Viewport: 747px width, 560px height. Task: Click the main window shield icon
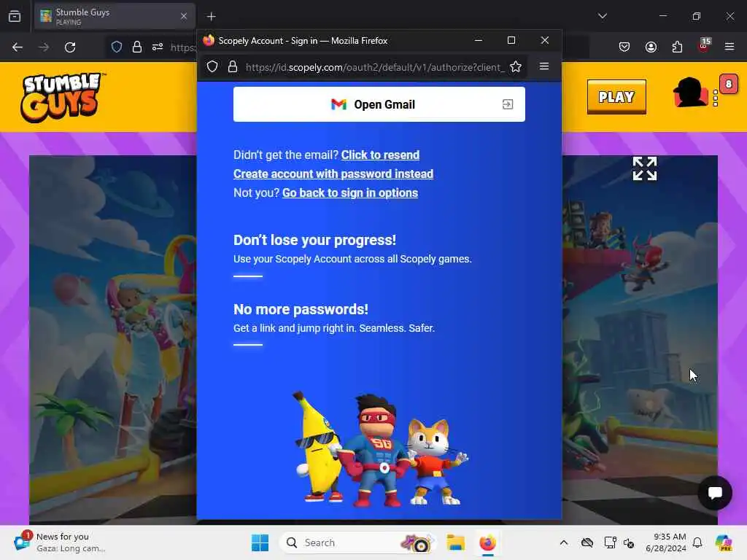click(117, 47)
